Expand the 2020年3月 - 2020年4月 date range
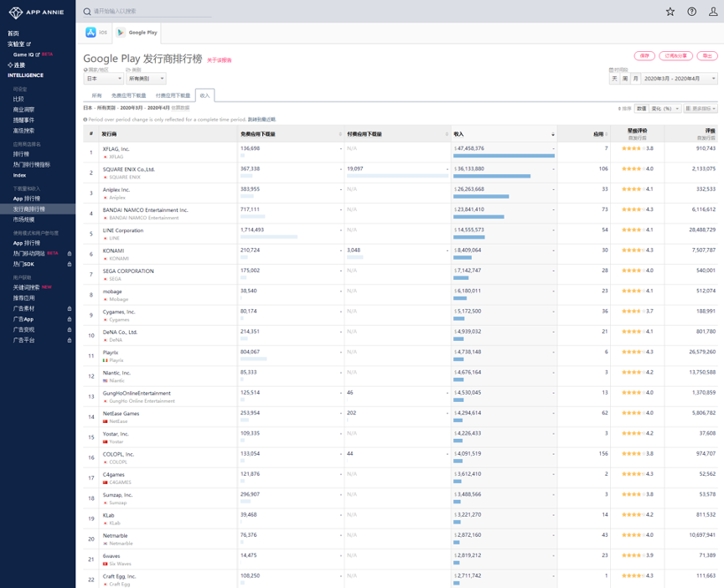 pos(680,79)
